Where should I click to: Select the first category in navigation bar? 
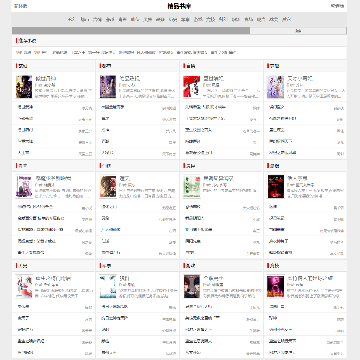(71, 19)
